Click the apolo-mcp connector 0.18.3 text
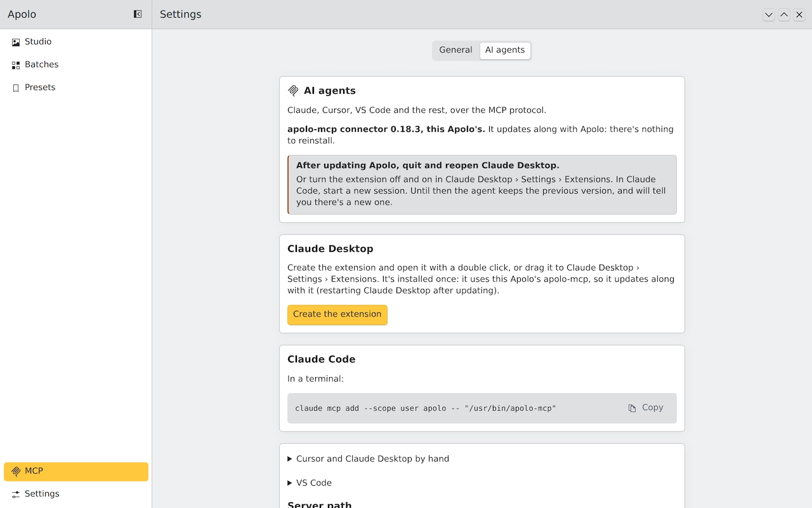Image resolution: width=812 pixels, height=508 pixels. coord(386,129)
